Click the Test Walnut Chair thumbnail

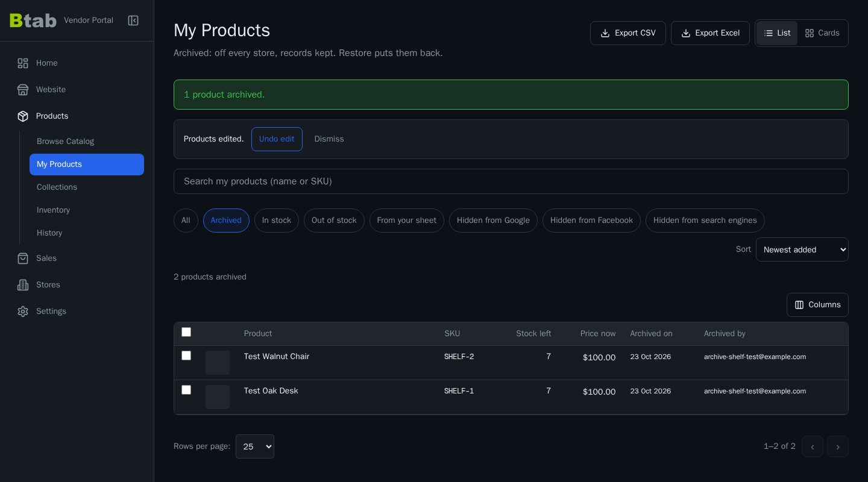(218, 363)
